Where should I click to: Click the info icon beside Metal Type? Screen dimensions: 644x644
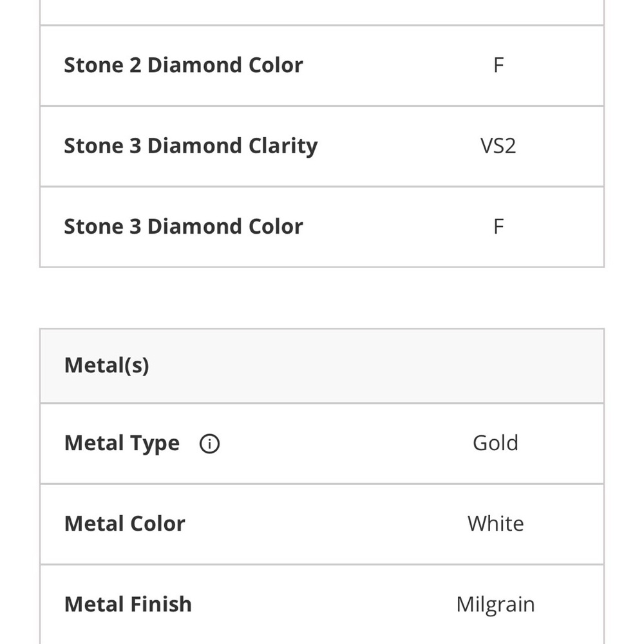(209, 444)
